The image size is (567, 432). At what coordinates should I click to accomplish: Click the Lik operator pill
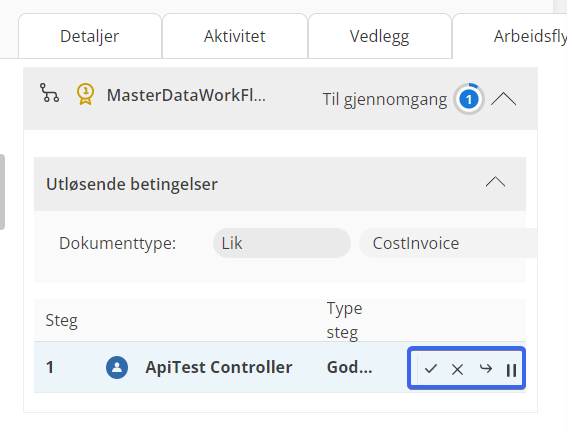(282, 243)
